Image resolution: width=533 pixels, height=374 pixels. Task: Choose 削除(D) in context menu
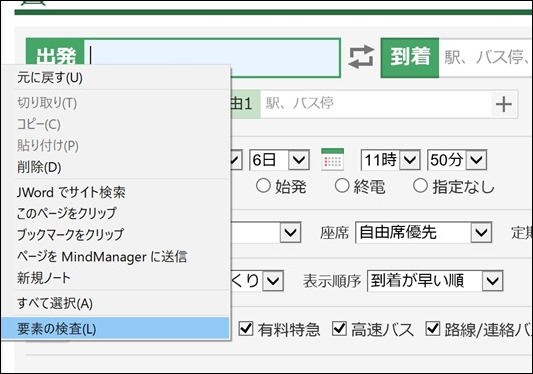tap(116, 167)
